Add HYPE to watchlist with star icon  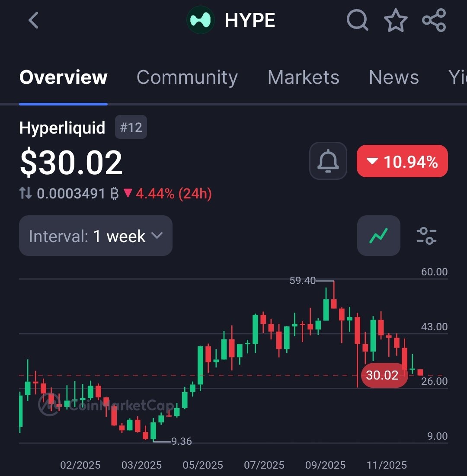click(396, 20)
